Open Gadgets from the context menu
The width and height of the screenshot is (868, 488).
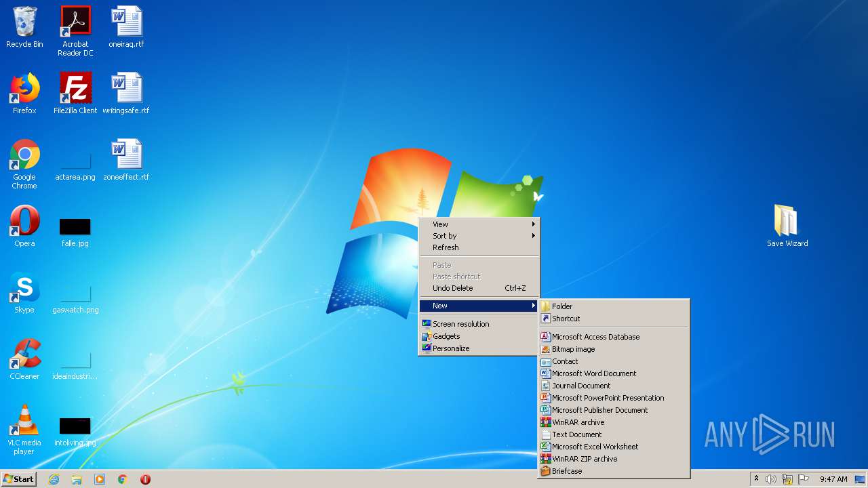tap(479, 336)
